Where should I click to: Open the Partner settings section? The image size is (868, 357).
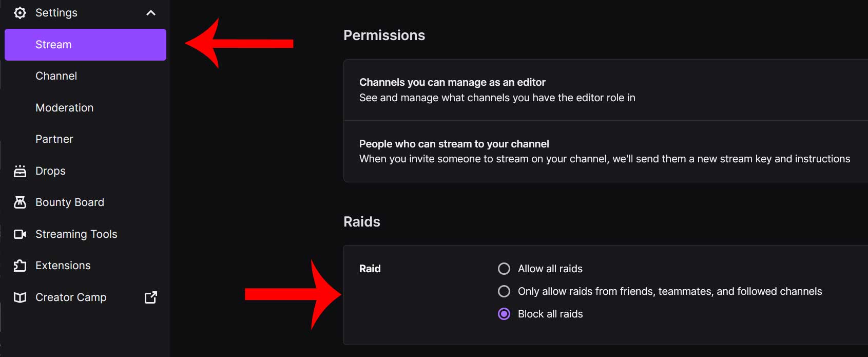(x=54, y=139)
